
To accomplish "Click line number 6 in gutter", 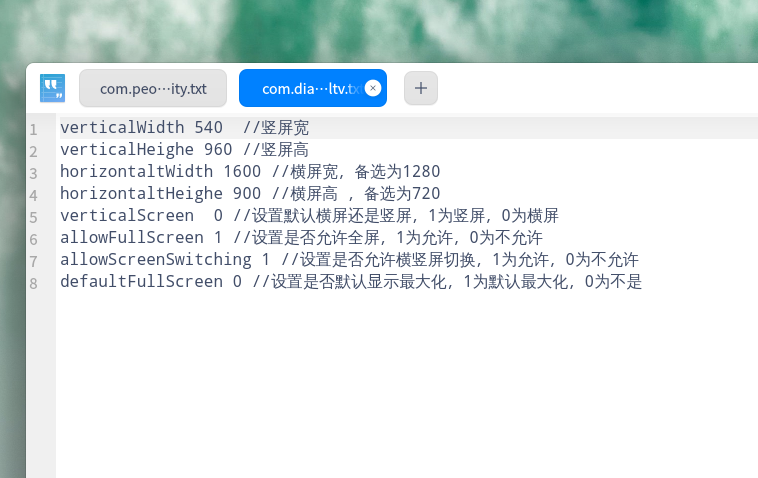I will (x=33, y=239).
